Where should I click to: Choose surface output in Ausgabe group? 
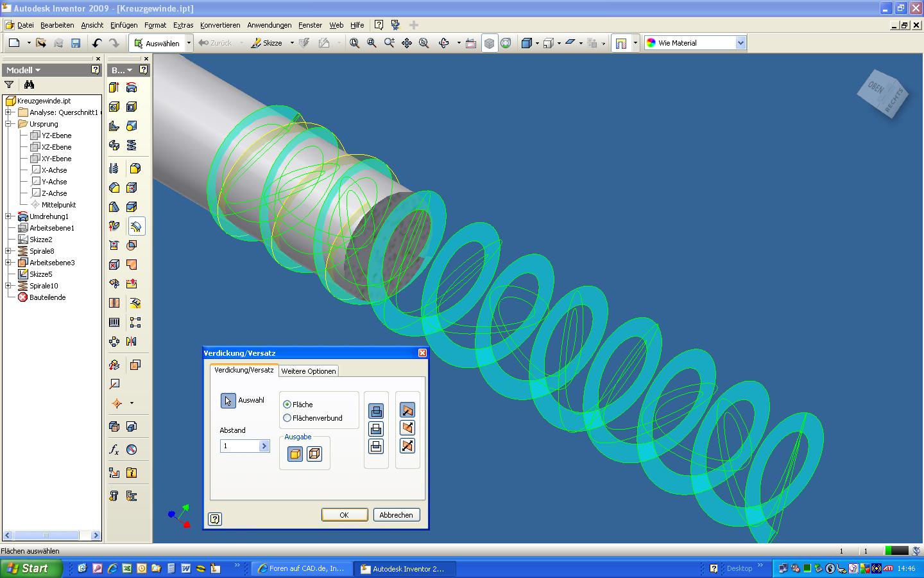click(314, 454)
